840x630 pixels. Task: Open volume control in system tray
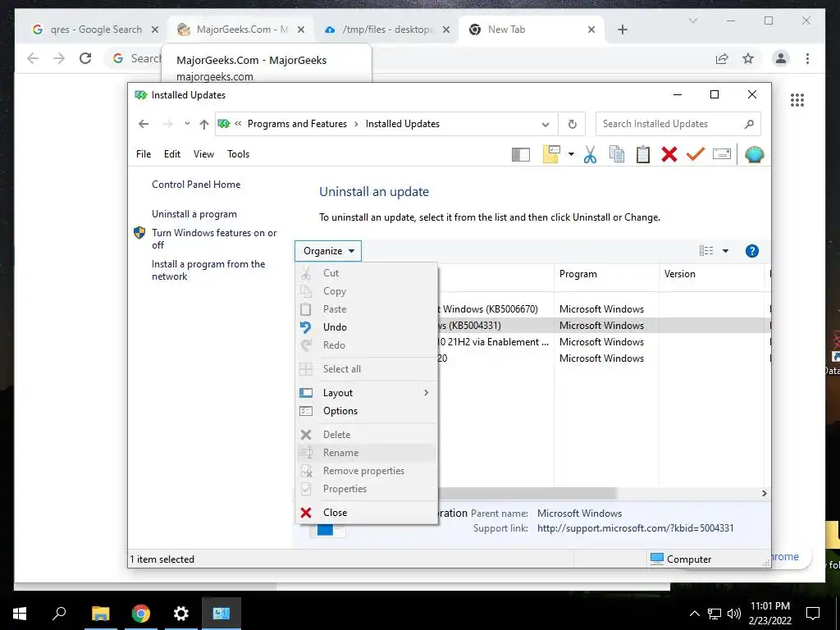tap(734, 614)
